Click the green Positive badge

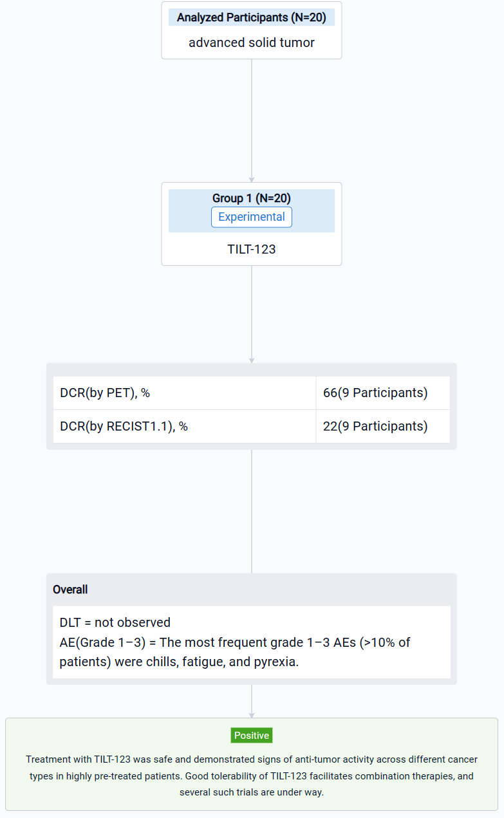click(x=252, y=735)
